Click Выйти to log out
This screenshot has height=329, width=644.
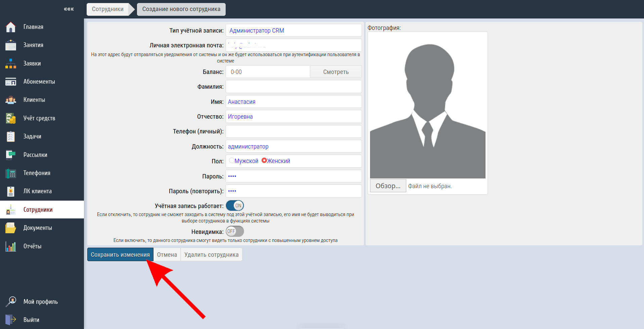31,320
